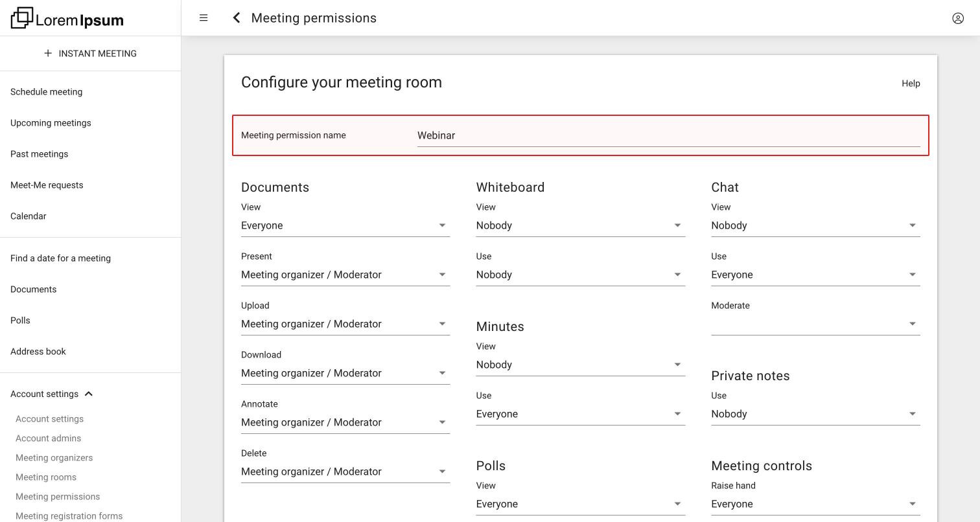Image resolution: width=980 pixels, height=522 pixels.
Task: Open Meeting organizers
Action: point(54,458)
